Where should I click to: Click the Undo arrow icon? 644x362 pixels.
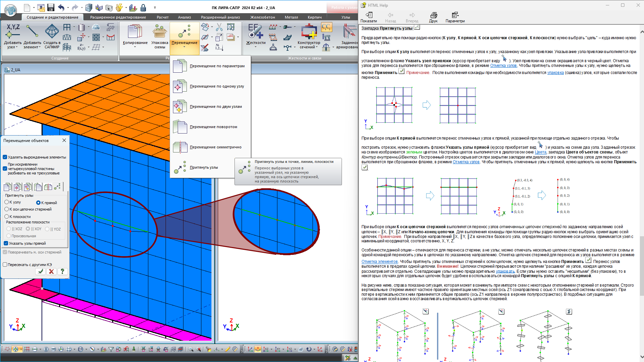(61, 7)
